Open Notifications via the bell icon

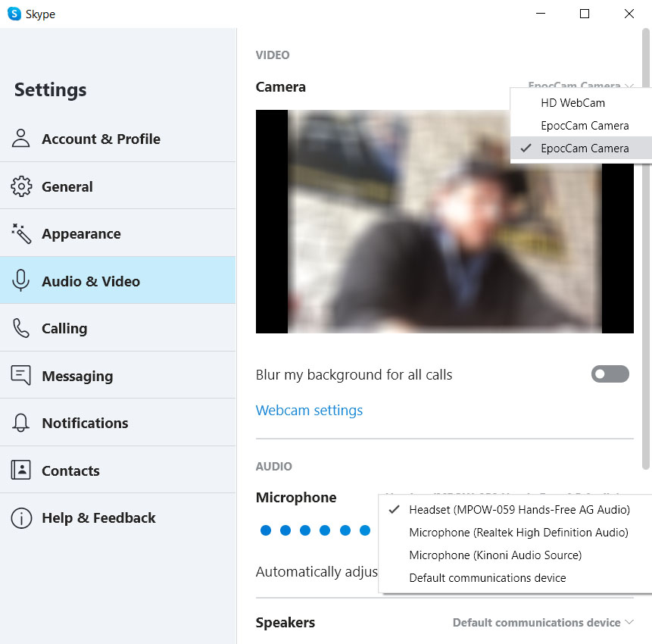(20, 423)
